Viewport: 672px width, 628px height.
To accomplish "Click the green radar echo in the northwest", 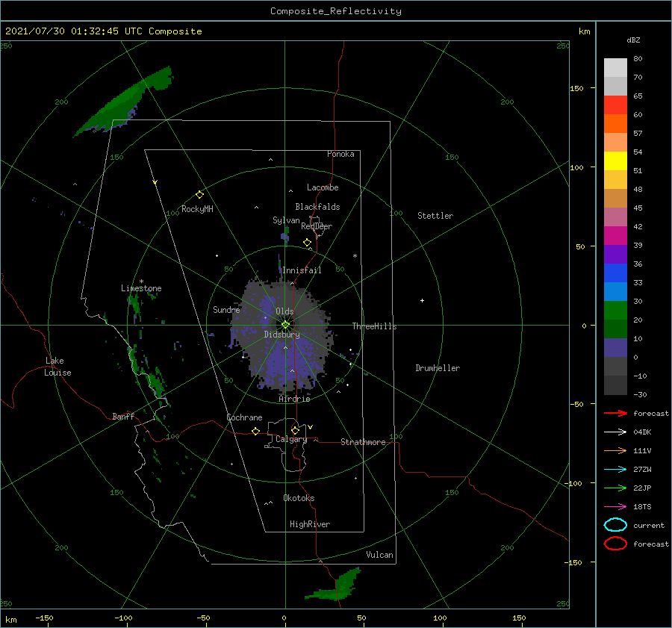I will click(124, 103).
